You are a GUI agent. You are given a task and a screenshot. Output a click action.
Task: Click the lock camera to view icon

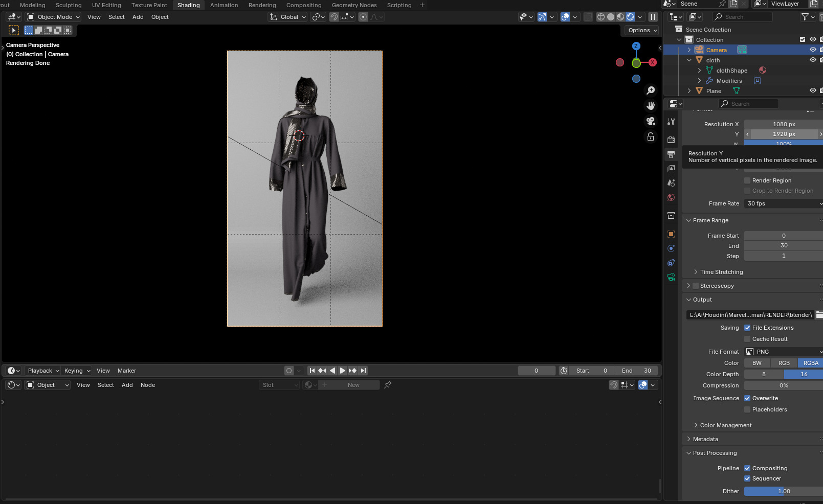pyautogui.click(x=651, y=136)
